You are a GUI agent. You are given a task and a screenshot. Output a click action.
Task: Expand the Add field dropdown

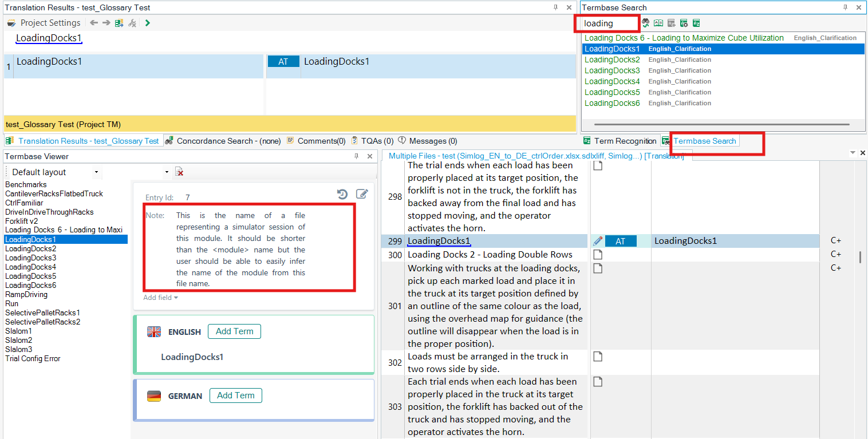tap(160, 298)
